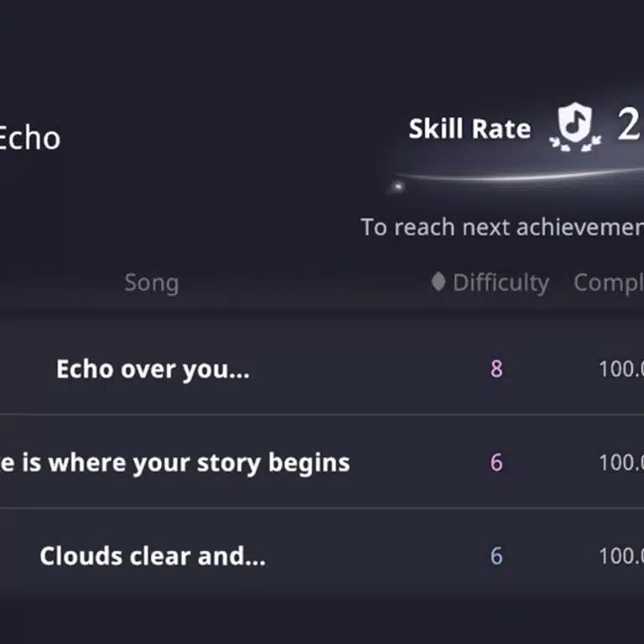Viewport: 644px width, 644px height.
Task: Select the song 'Clouds clear and...'
Action: point(153,557)
